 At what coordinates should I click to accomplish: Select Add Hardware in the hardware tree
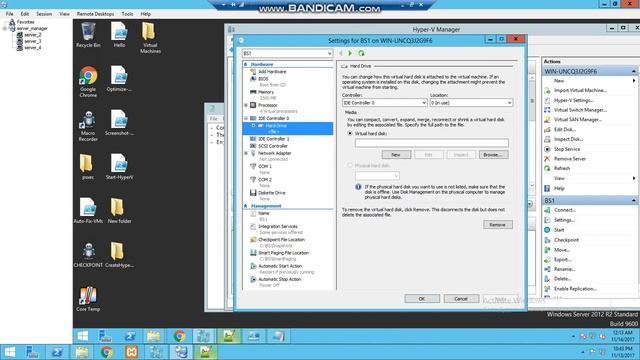tap(272, 71)
